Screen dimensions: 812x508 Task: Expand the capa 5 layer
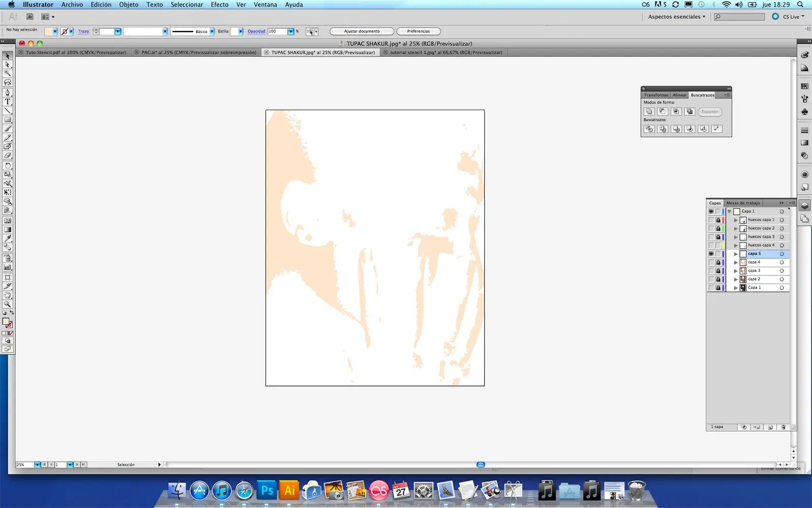point(736,253)
